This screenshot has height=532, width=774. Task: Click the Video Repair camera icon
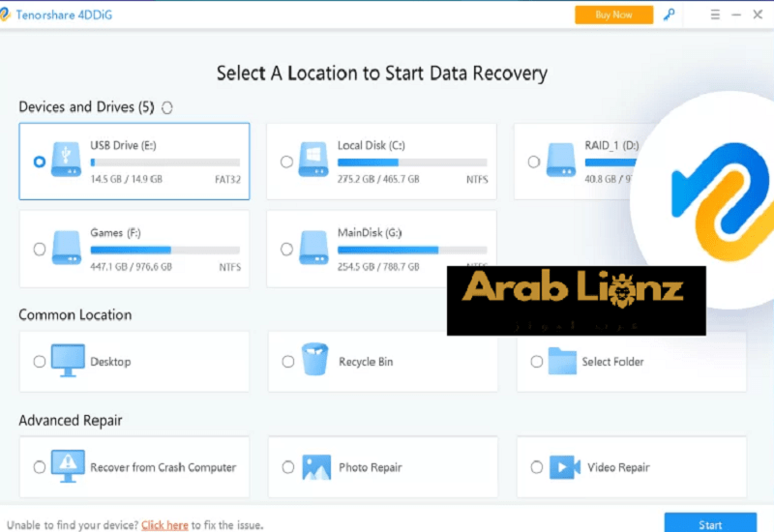565,467
